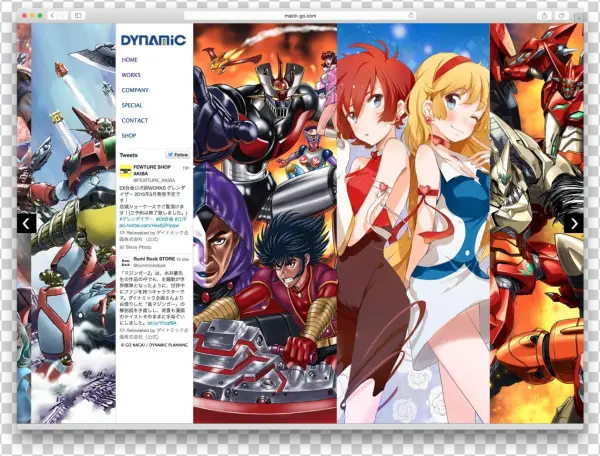Show next slide with the right arrow
This screenshot has width=600, height=456.
[574, 223]
